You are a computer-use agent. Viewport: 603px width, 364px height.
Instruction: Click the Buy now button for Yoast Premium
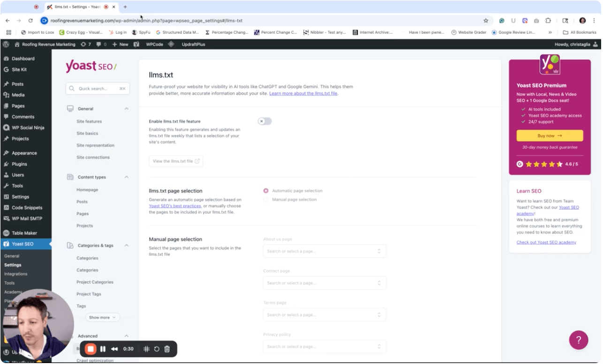point(549,135)
